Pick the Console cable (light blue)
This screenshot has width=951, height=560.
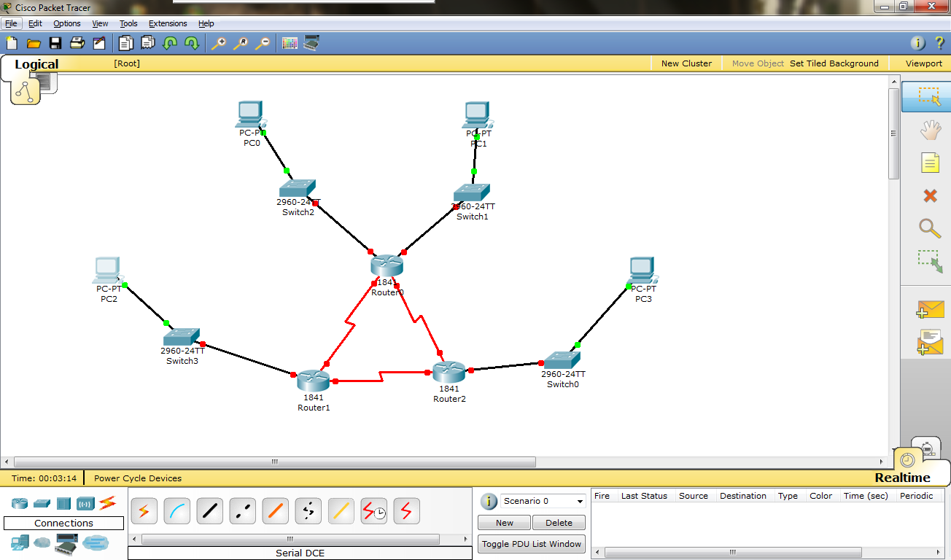(176, 511)
